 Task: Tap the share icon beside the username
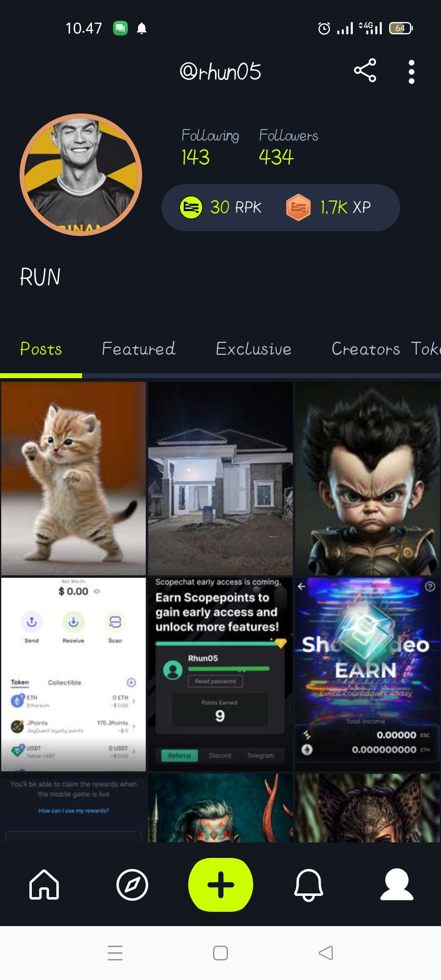[365, 71]
